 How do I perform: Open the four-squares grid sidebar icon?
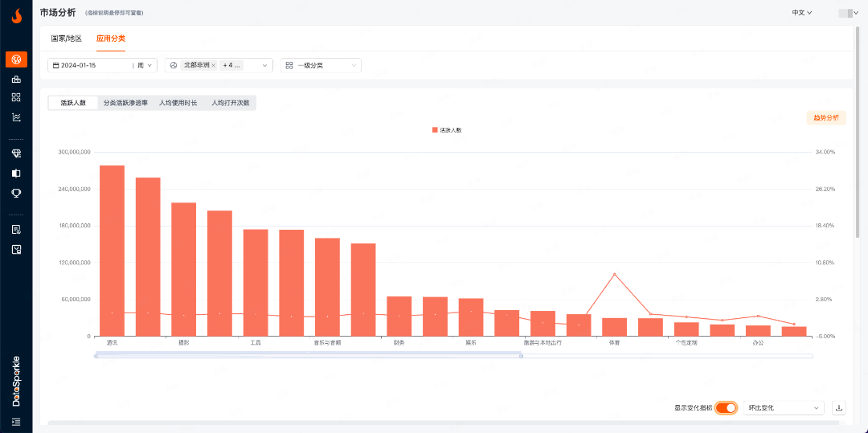click(16, 97)
